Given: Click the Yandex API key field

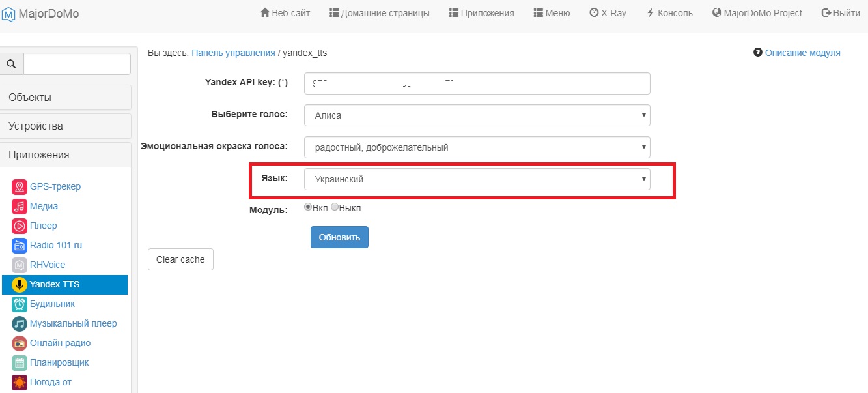Looking at the screenshot, I should [477, 83].
